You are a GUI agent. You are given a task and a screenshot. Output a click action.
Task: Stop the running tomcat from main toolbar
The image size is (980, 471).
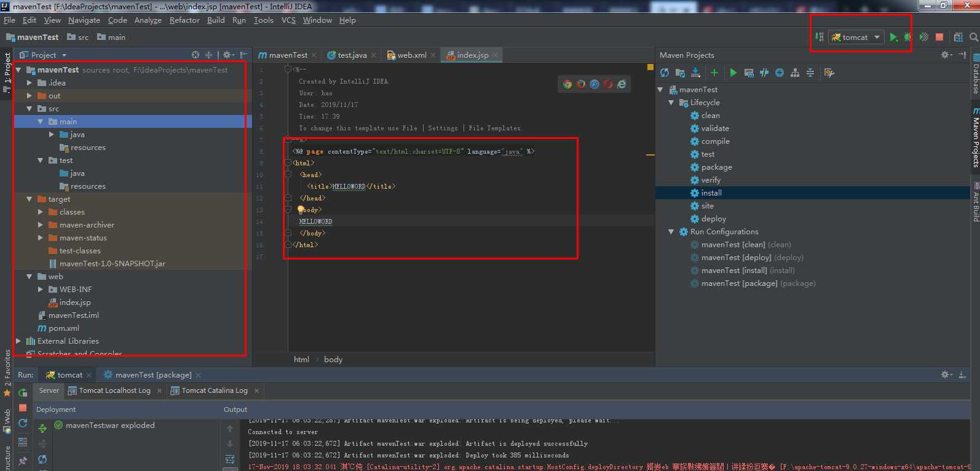pyautogui.click(x=939, y=38)
